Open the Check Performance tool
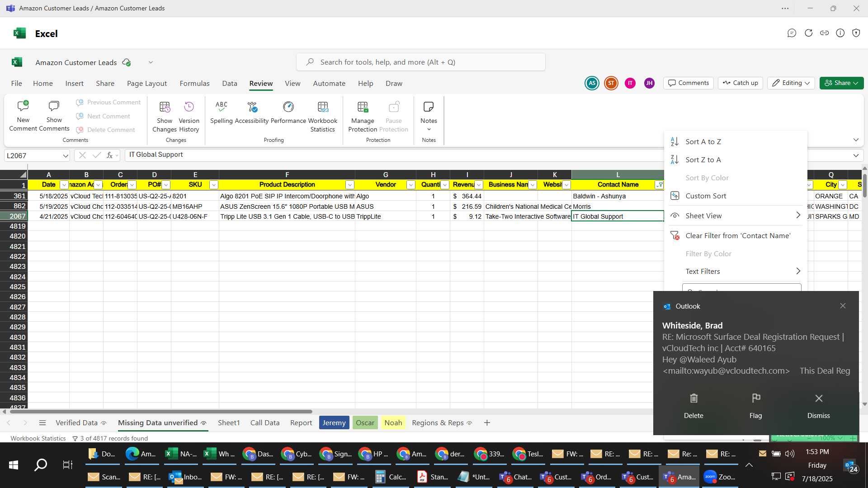Viewport: 868px width, 488px height. point(288,113)
